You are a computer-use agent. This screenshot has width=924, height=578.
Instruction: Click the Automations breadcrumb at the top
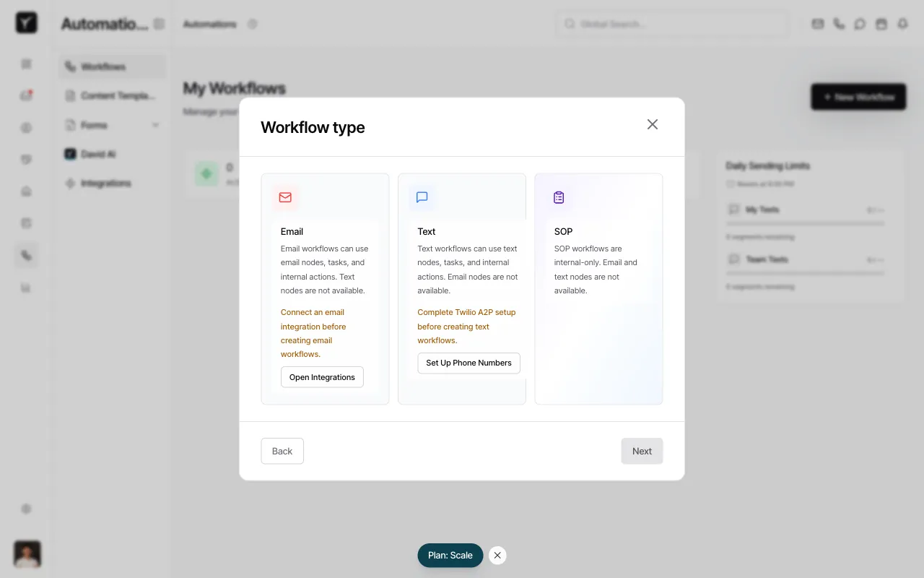[209, 24]
